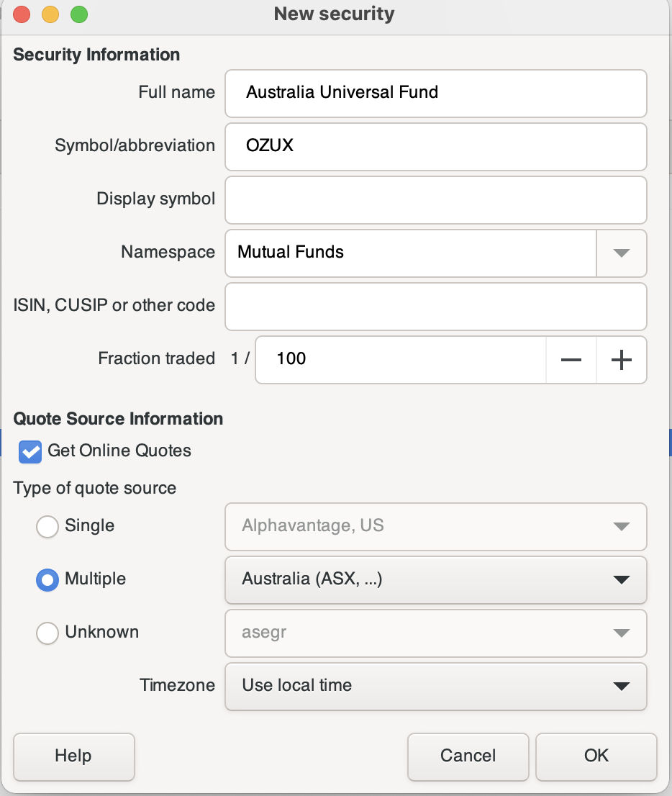This screenshot has height=796, width=672.
Task: Open Help for this dialog
Action: click(73, 756)
